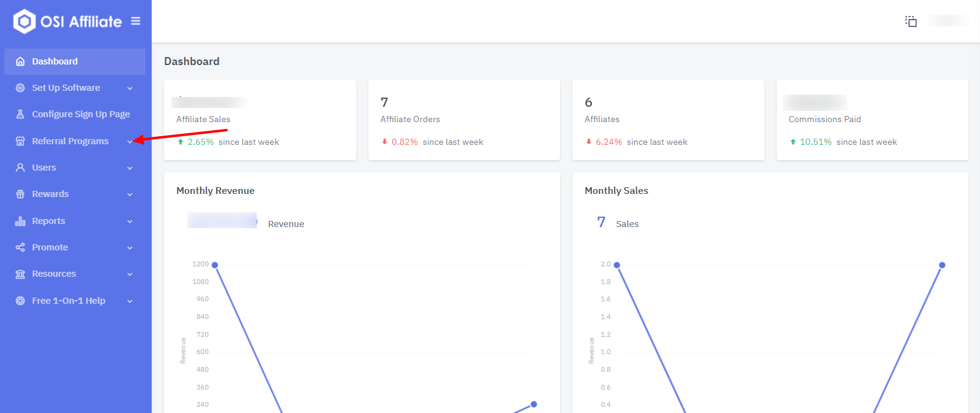
Task: Click the Dashboard home icon
Action: pyautogui.click(x=20, y=61)
